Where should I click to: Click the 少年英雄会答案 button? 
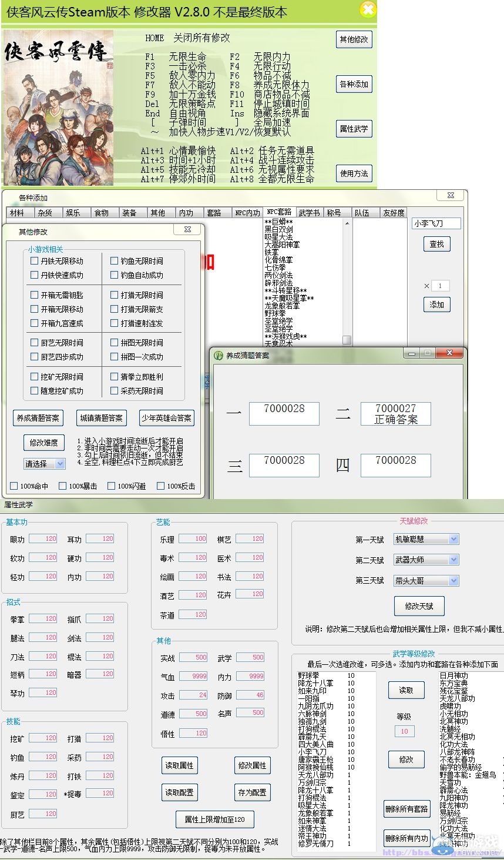coord(167,418)
